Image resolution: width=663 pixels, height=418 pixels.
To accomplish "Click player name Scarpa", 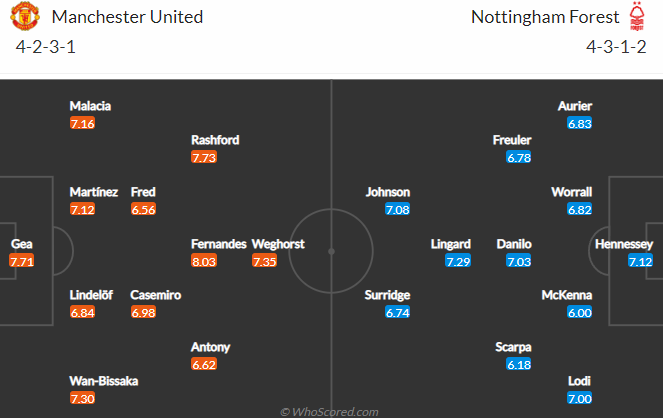I will [513, 347].
